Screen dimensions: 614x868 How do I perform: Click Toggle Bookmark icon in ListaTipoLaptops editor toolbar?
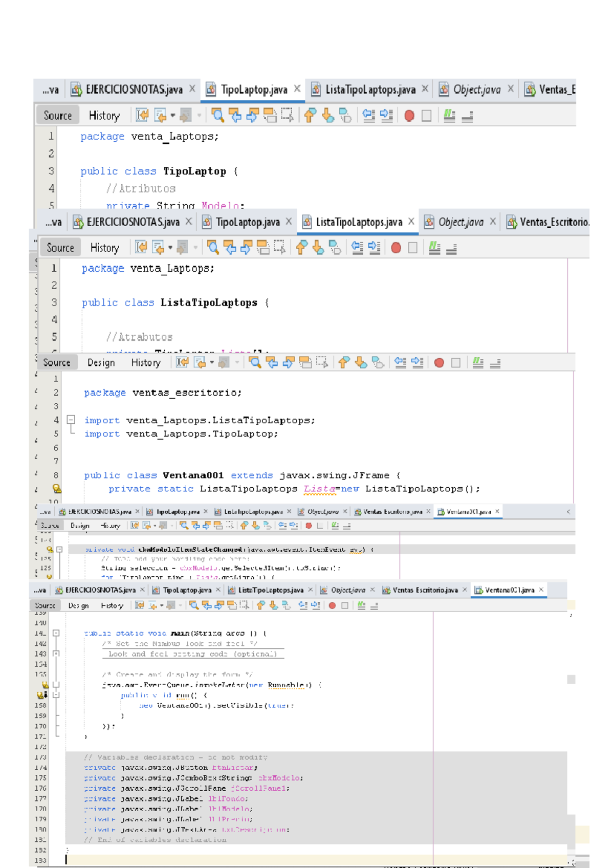coord(335,248)
